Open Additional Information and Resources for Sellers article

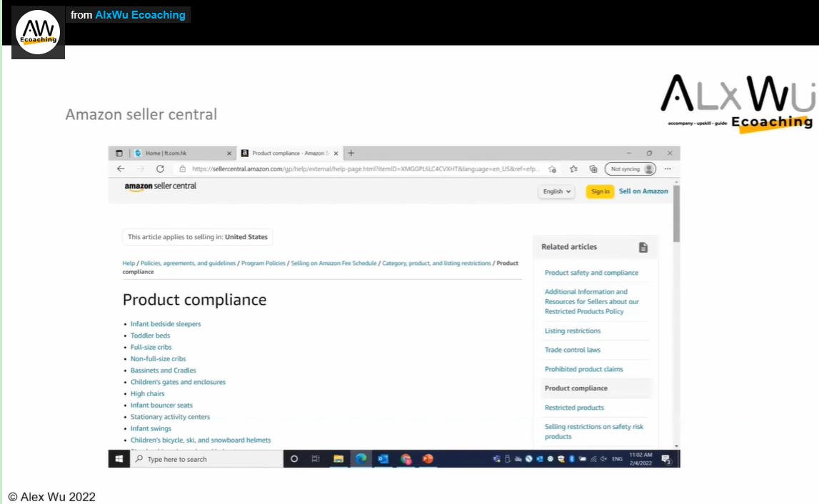click(x=592, y=301)
